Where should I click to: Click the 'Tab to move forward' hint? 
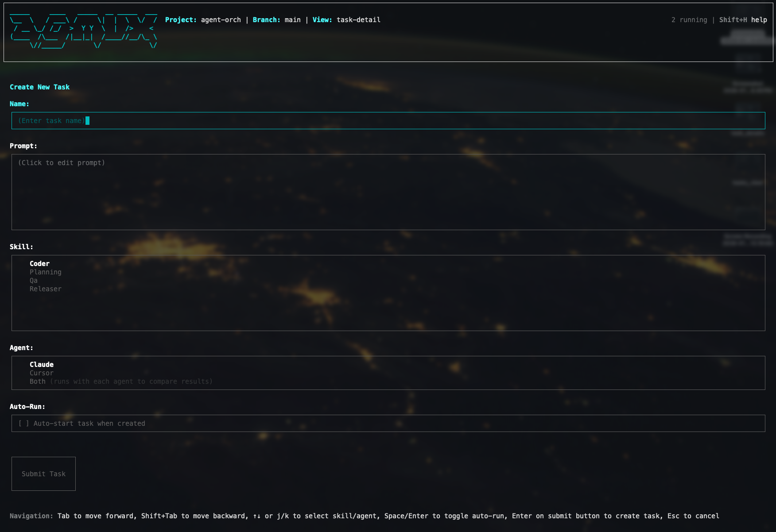point(95,516)
